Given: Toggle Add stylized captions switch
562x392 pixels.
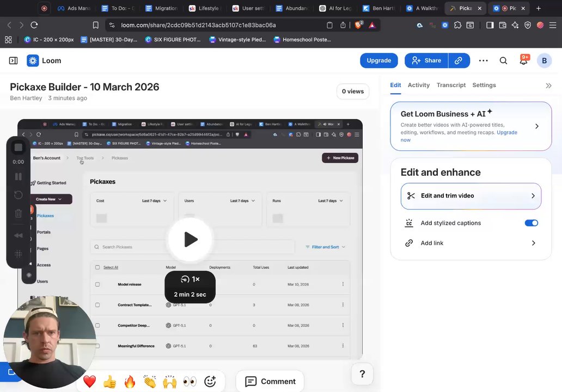Looking at the screenshot, I should pos(531,223).
